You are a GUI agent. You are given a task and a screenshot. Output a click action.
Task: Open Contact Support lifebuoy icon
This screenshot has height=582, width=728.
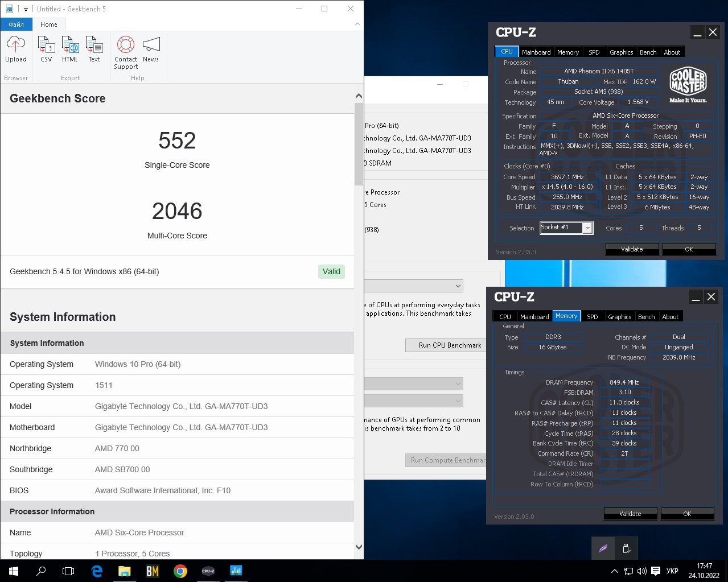pyautogui.click(x=126, y=52)
